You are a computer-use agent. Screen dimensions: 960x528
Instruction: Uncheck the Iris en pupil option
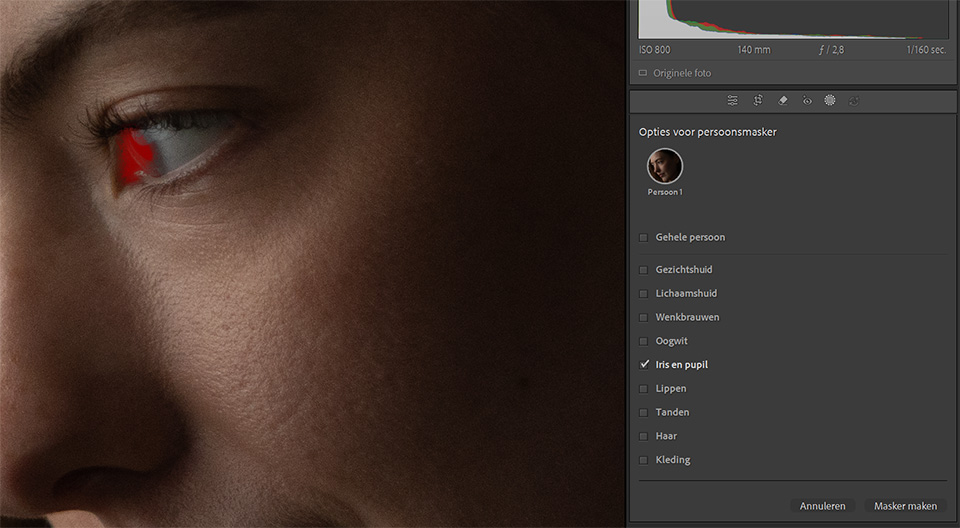pos(644,365)
